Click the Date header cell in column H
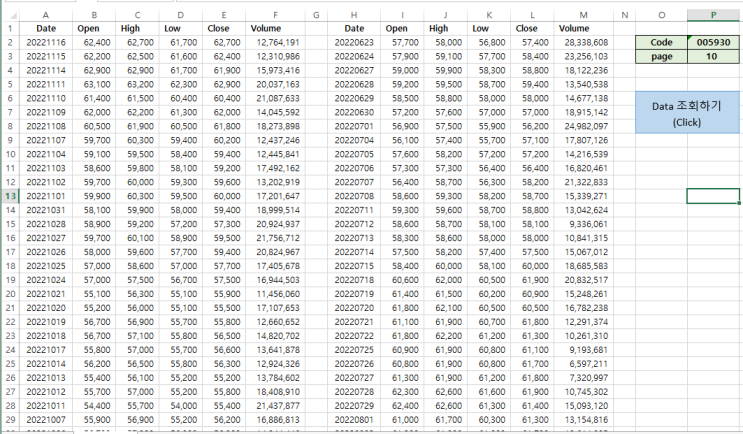Image resolution: width=743 pixels, height=434 pixels. click(354, 28)
